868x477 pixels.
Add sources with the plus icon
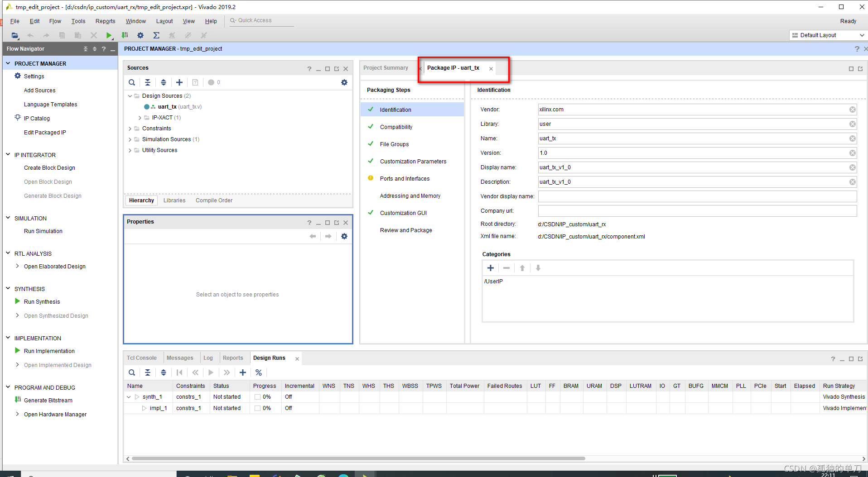tap(179, 82)
